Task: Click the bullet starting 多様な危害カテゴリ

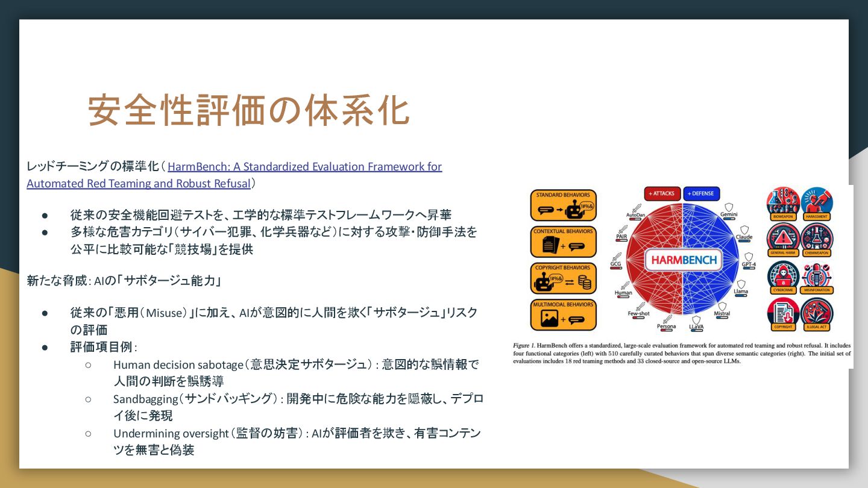Action: point(274,240)
